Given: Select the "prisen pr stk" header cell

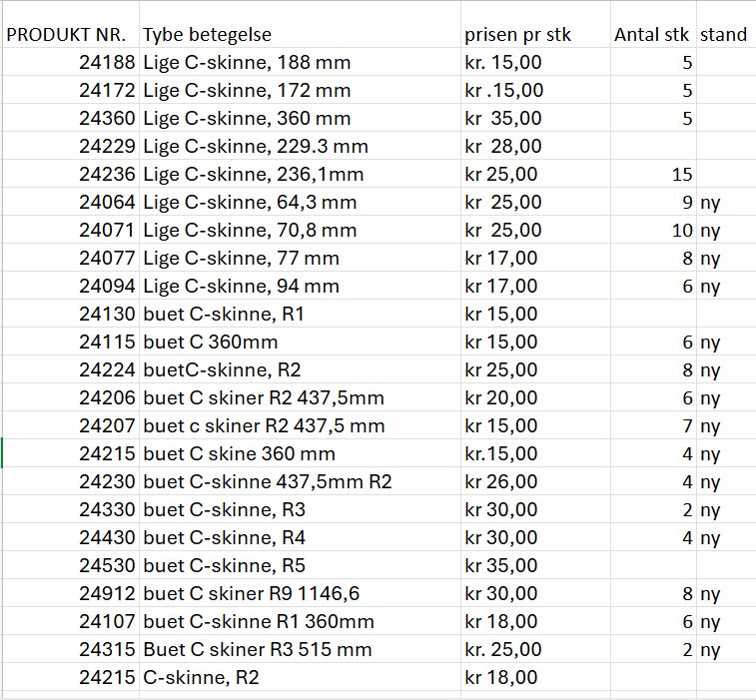Looking at the screenshot, I should [x=517, y=35].
